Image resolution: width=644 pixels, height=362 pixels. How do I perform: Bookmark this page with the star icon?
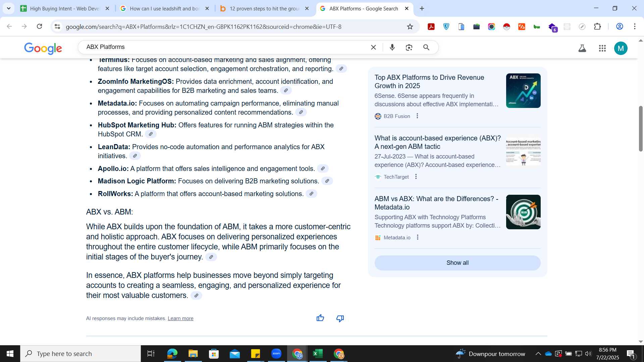pyautogui.click(x=410, y=26)
